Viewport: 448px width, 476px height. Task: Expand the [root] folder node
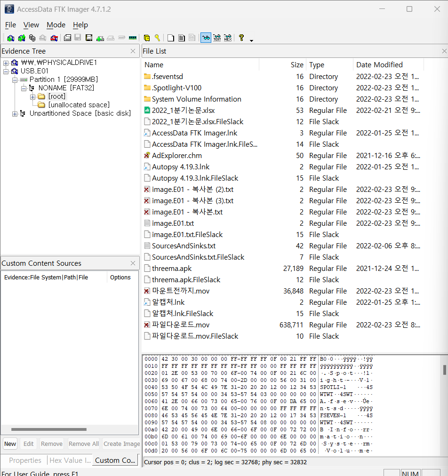(x=32, y=97)
